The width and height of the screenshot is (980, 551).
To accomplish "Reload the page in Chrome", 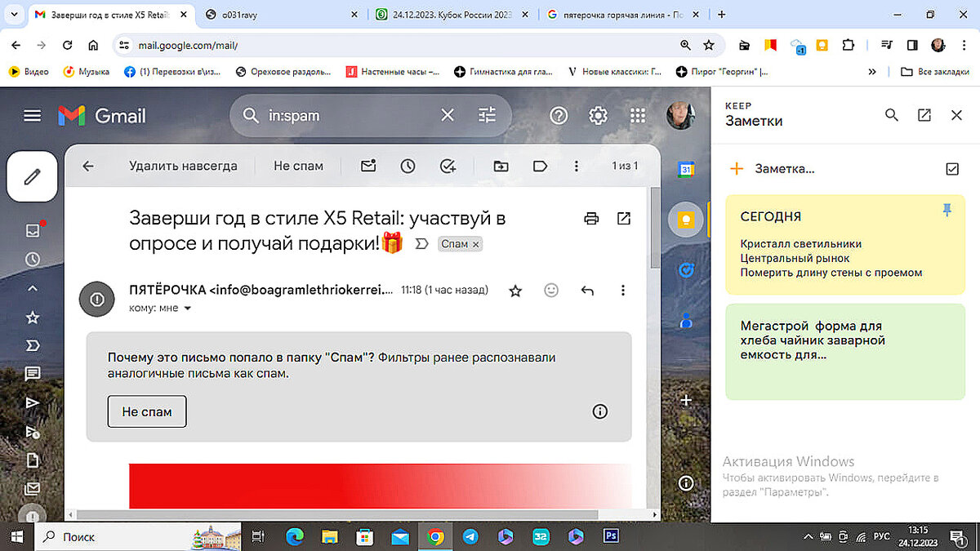I will [x=67, y=46].
